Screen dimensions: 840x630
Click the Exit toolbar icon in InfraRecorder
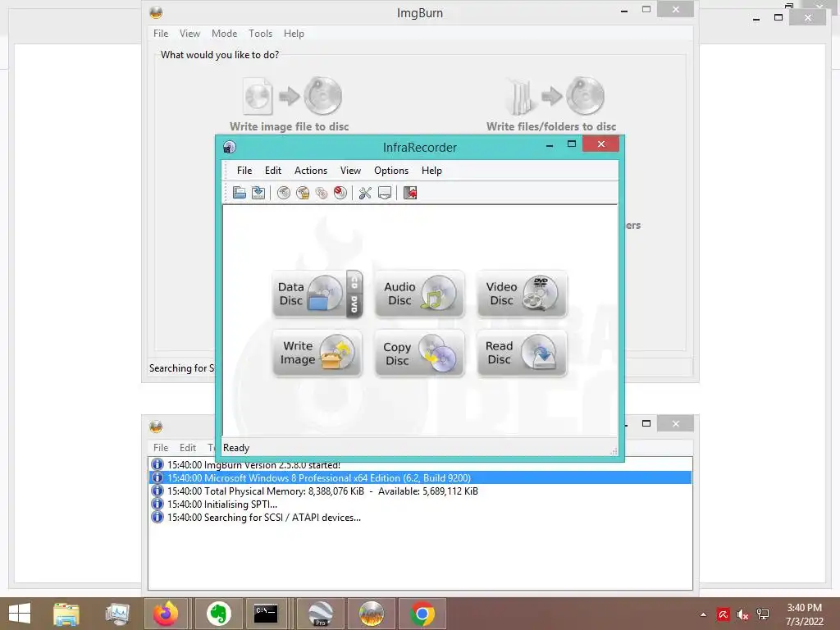pyautogui.click(x=410, y=193)
